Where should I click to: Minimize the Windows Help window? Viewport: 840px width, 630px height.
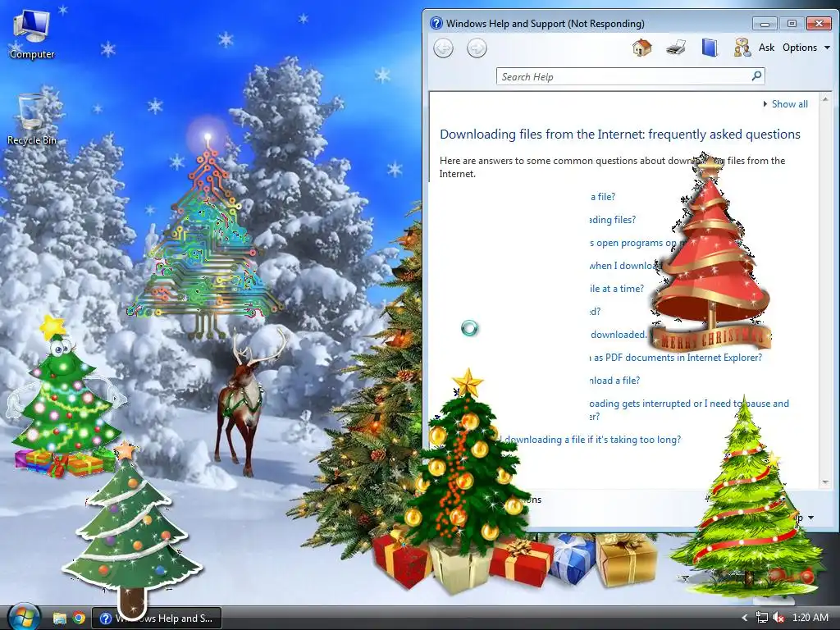(765, 24)
